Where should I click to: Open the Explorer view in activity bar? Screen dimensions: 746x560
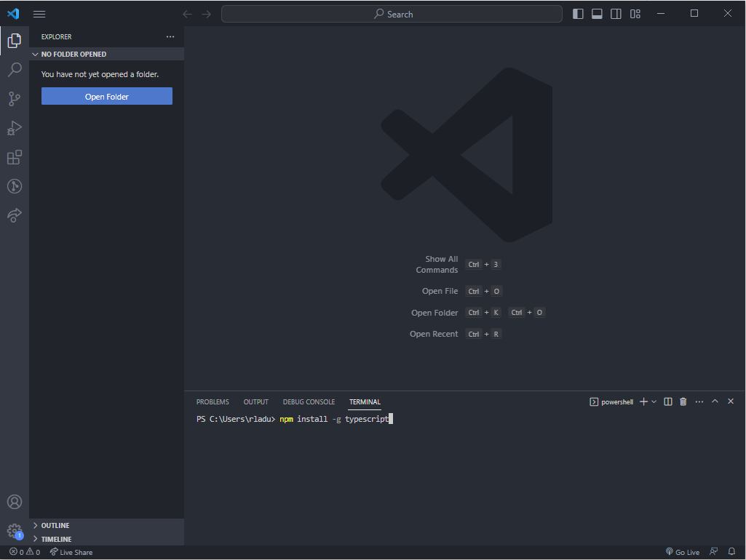15,41
